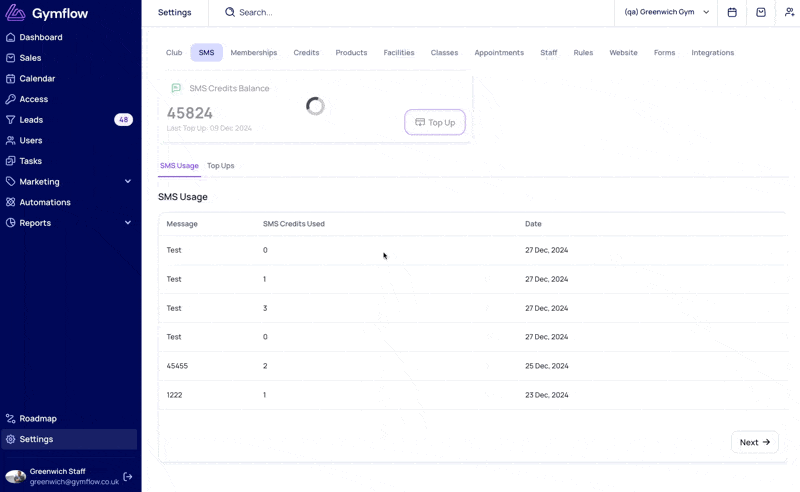Go to Next page of SMS usage

pyautogui.click(x=755, y=442)
